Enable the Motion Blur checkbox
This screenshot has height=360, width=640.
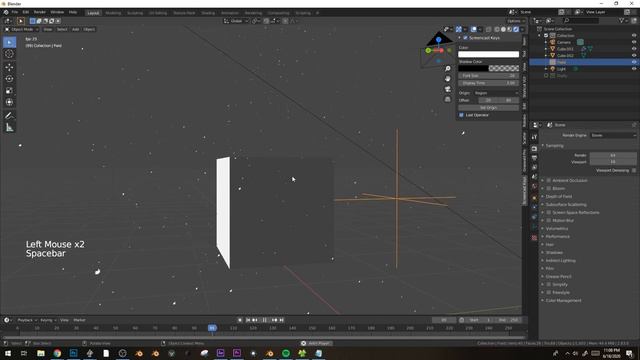(x=549, y=220)
